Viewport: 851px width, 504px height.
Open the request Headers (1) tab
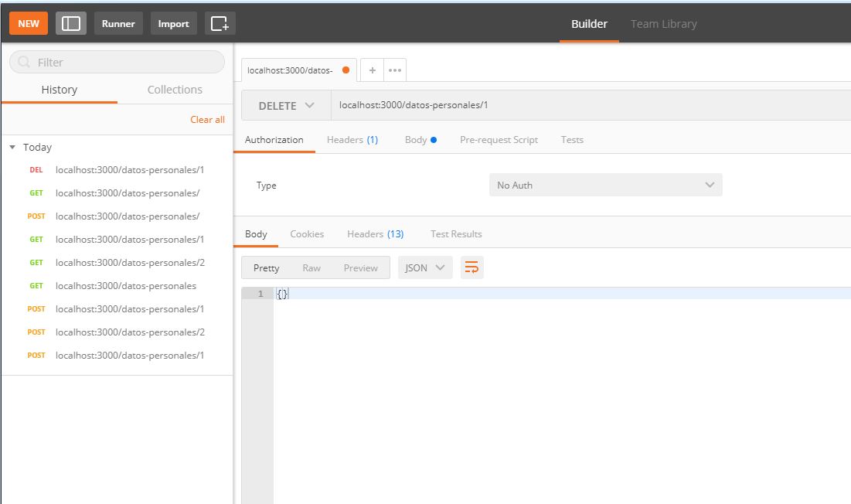[352, 139]
